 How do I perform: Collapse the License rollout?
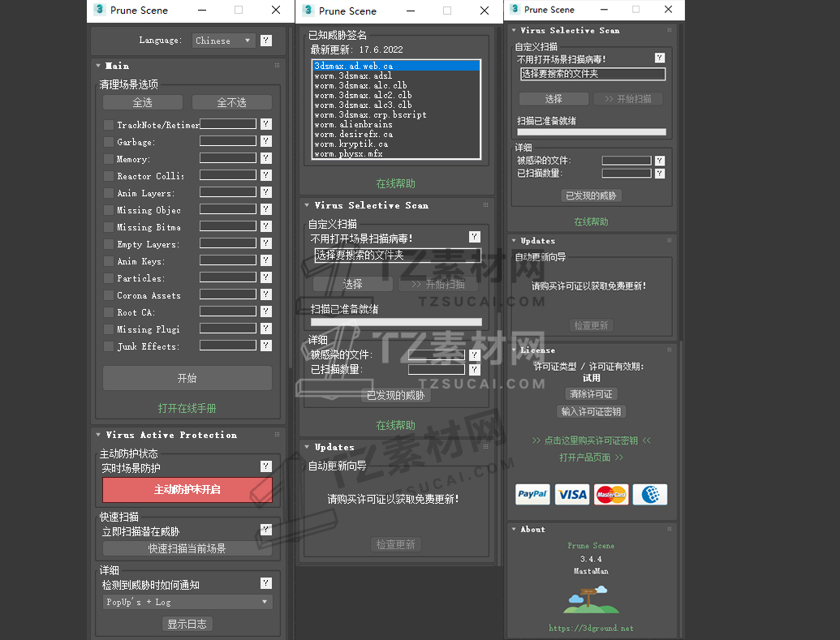(514, 350)
